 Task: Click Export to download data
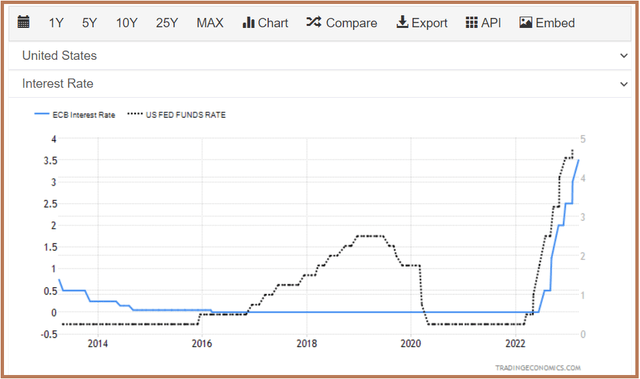click(422, 23)
